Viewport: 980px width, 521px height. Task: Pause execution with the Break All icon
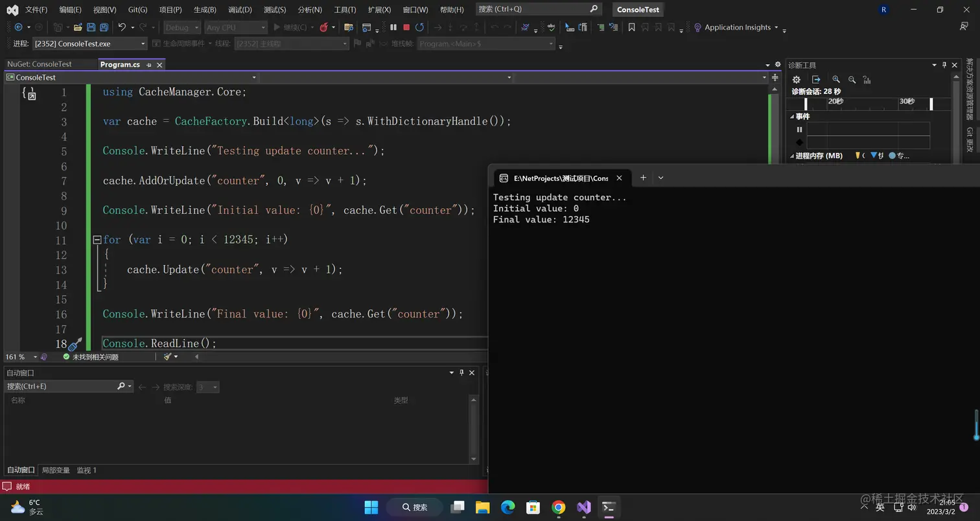coord(393,27)
